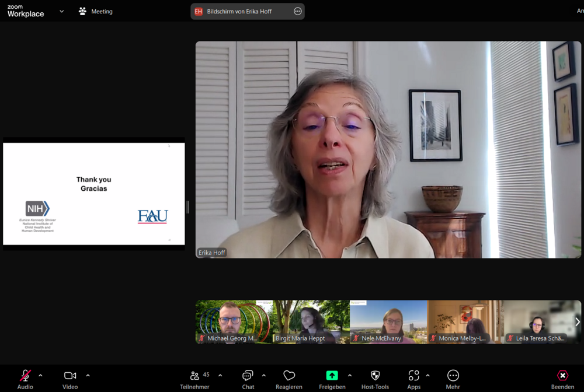
Task: Select Nele McElvany's video thumbnail
Action: pos(388,321)
